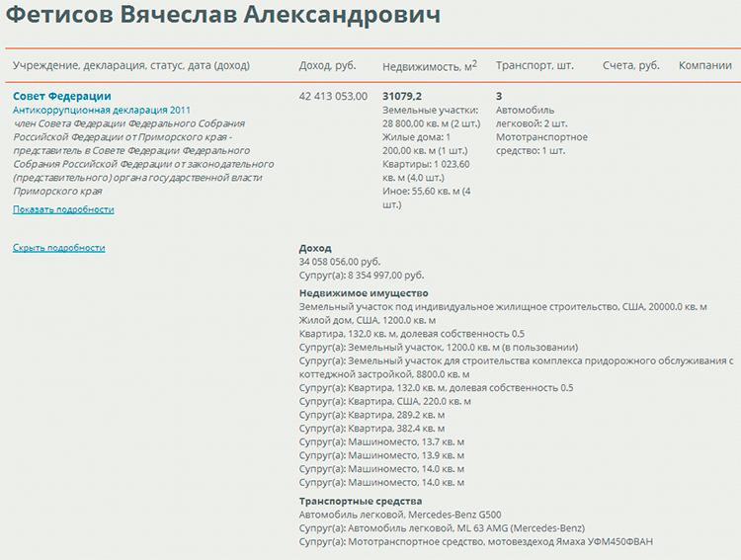
Task: Click the Счета, руб. column header
Action: click(x=631, y=65)
